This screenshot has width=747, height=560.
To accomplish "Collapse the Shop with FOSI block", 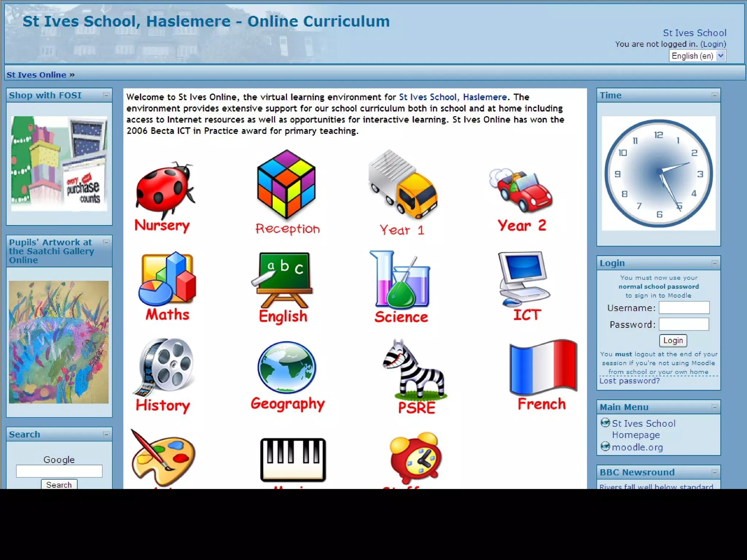I will [x=106, y=95].
